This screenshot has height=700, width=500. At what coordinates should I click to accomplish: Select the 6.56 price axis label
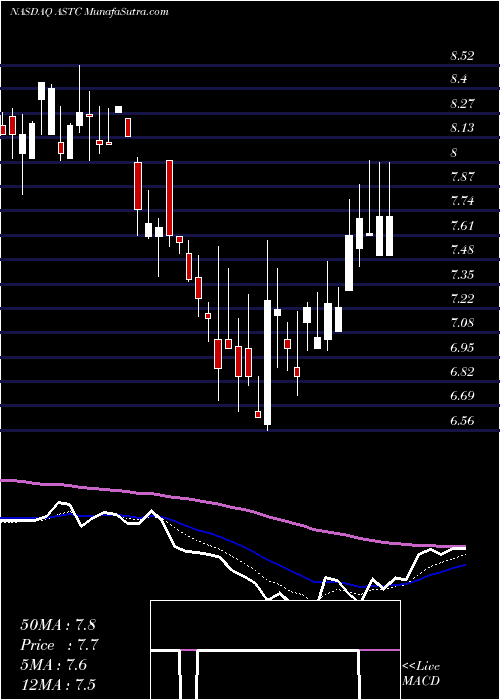coord(462,421)
